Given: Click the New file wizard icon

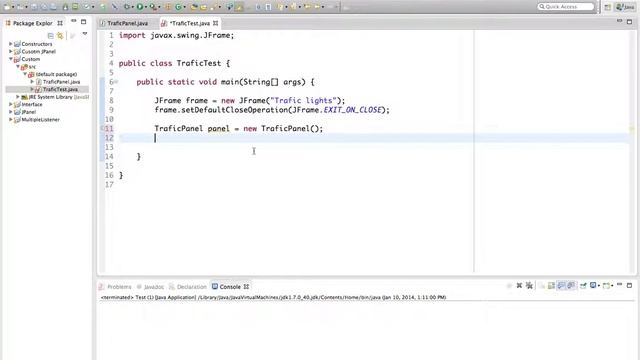Looking at the screenshot, I should pyautogui.click(x=7, y=7).
